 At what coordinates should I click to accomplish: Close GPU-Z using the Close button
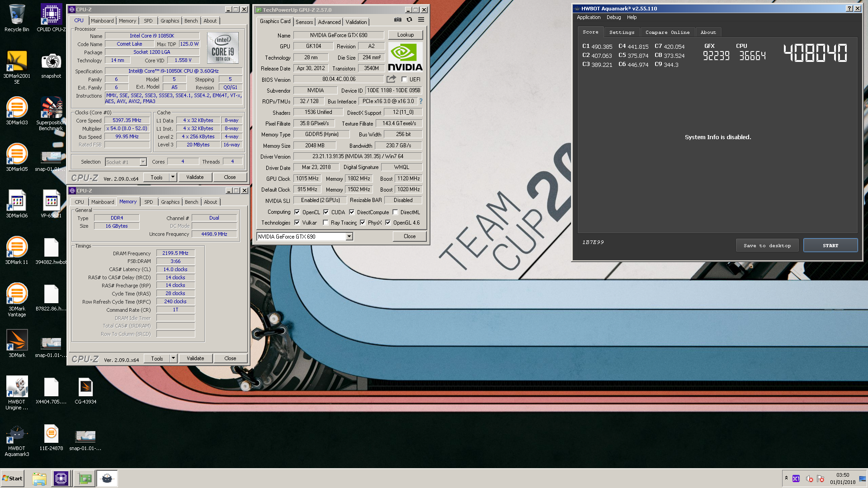pyautogui.click(x=410, y=236)
